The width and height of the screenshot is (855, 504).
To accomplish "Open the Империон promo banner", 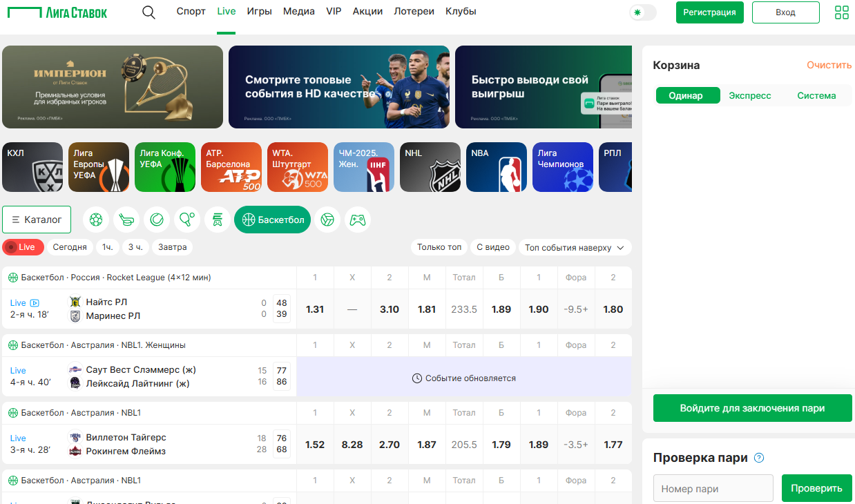I will click(x=113, y=87).
